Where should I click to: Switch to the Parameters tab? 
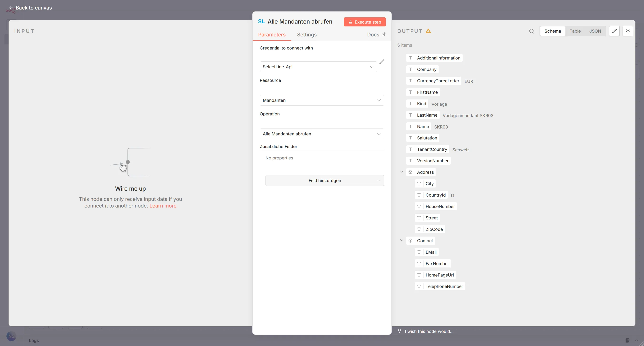point(272,35)
